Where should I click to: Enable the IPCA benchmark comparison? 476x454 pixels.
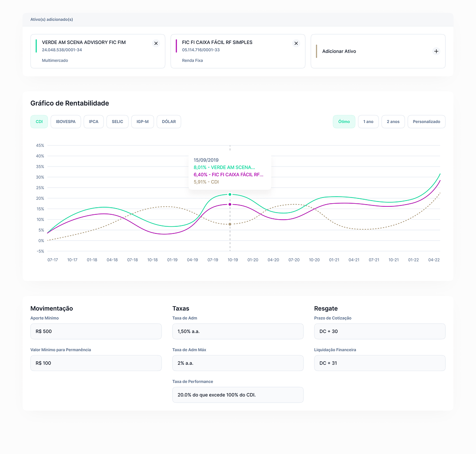click(94, 122)
